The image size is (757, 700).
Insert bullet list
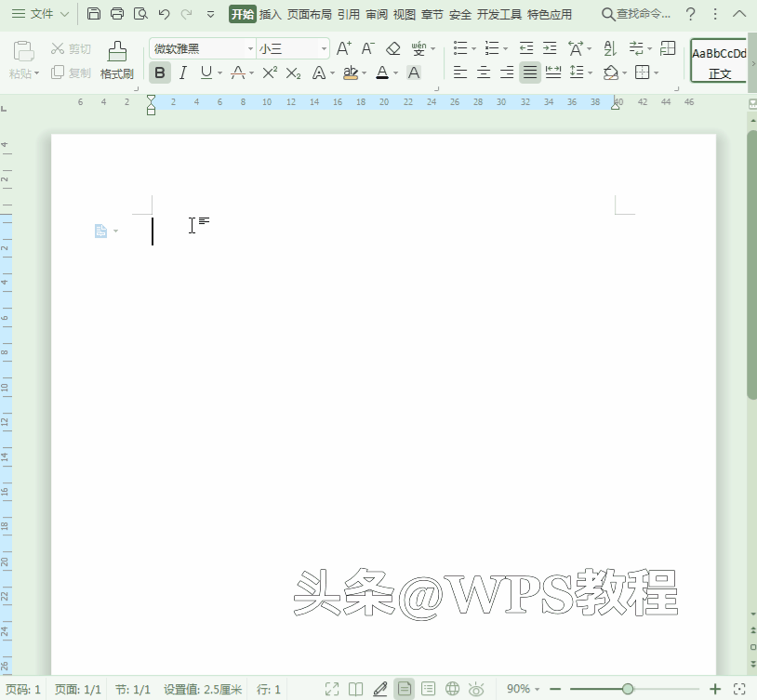point(460,48)
